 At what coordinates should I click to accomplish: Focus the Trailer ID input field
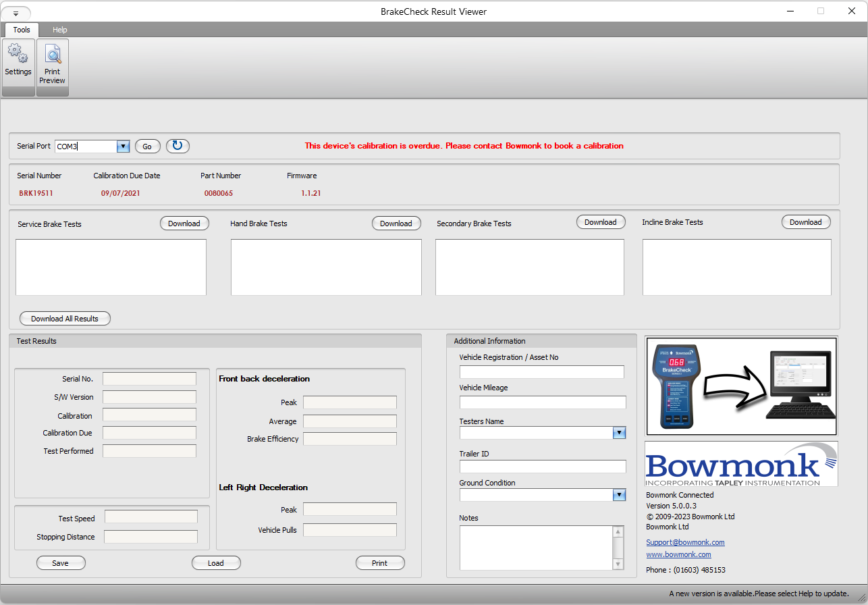pyautogui.click(x=543, y=467)
